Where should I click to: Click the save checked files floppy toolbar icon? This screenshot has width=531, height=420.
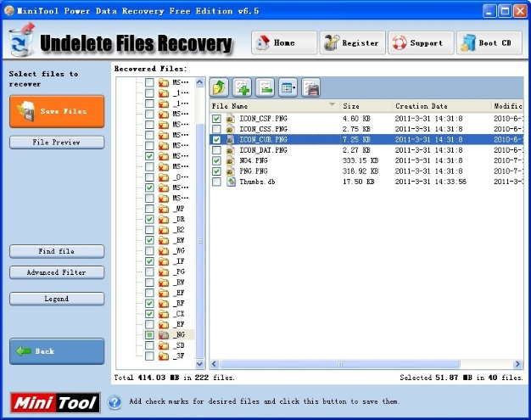click(310, 87)
